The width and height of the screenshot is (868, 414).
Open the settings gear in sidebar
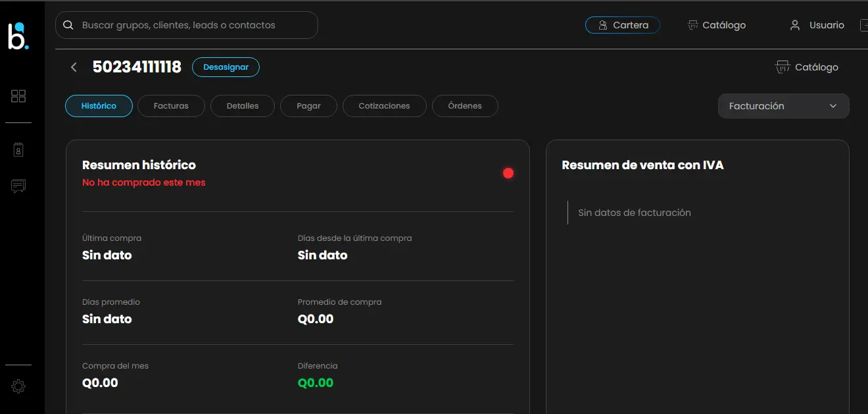(18, 386)
